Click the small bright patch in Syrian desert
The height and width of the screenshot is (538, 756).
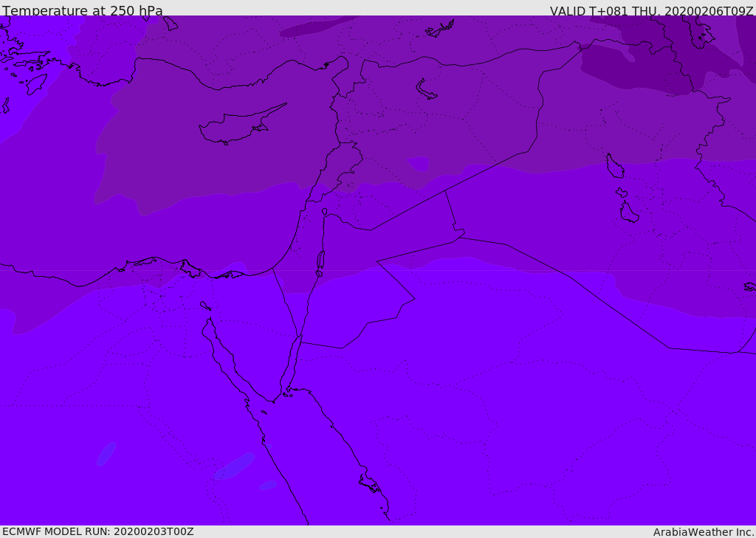[x=419, y=163]
